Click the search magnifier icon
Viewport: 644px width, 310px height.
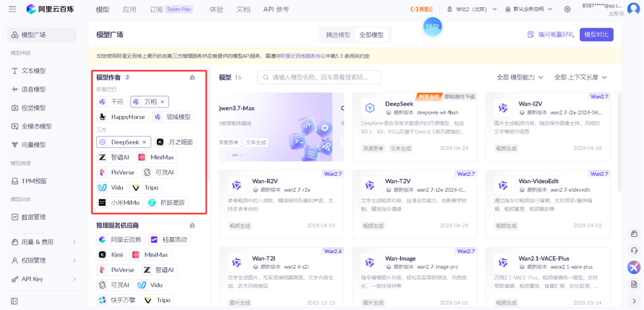click(266, 77)
